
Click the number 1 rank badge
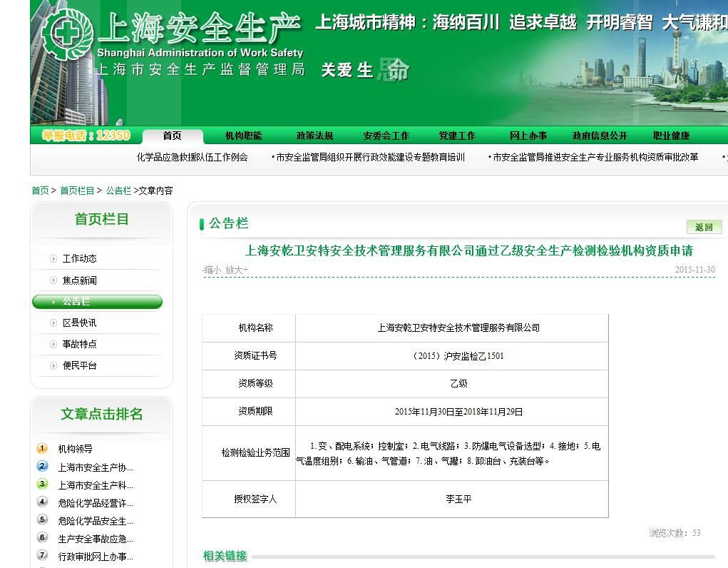tap(42, 449)
